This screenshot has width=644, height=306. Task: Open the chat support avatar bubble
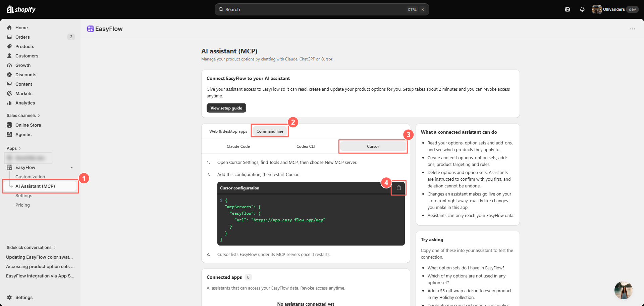[624, 290]
